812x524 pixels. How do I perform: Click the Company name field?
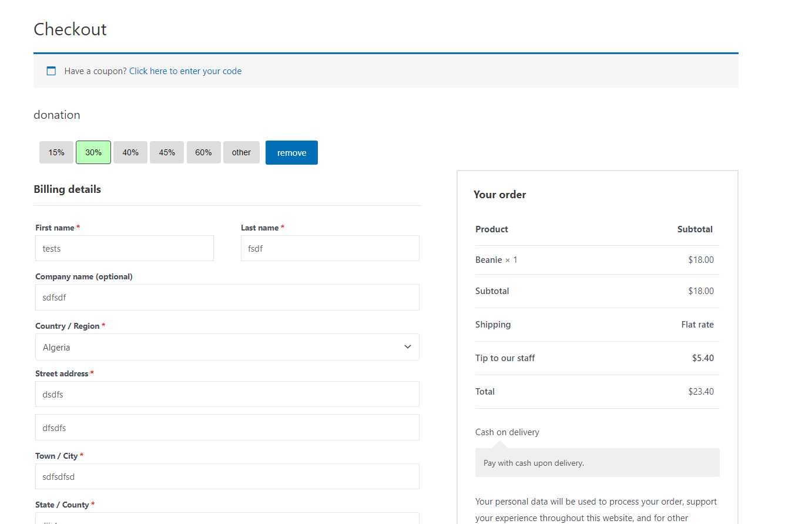[227, 297]
